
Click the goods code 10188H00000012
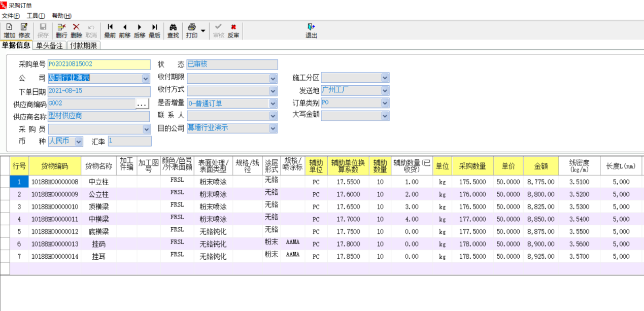point(55,231)
